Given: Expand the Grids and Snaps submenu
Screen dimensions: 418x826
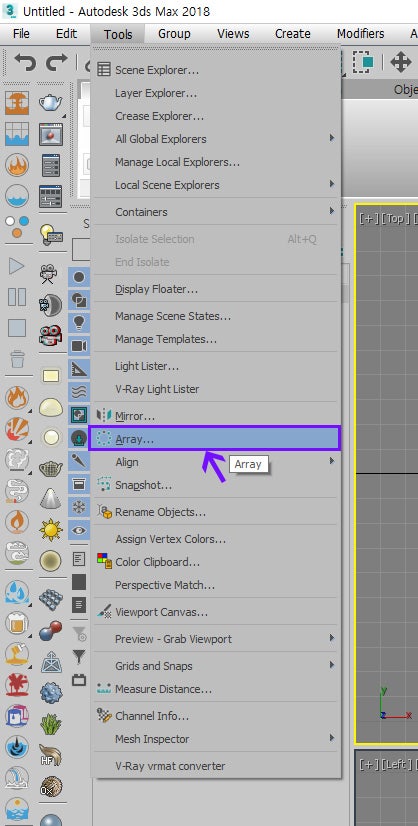Looking at the screenshot, I should pyautogui.click(x=216, y=666).
